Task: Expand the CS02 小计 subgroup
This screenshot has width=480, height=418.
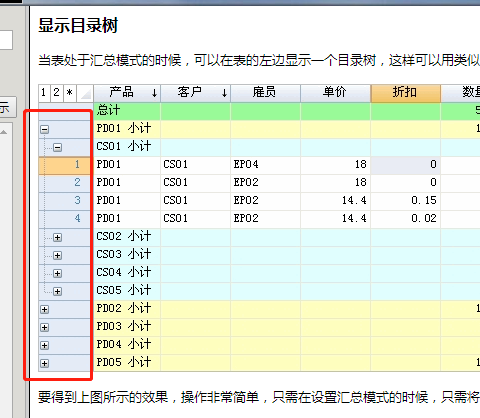Action: pos(57,237)
